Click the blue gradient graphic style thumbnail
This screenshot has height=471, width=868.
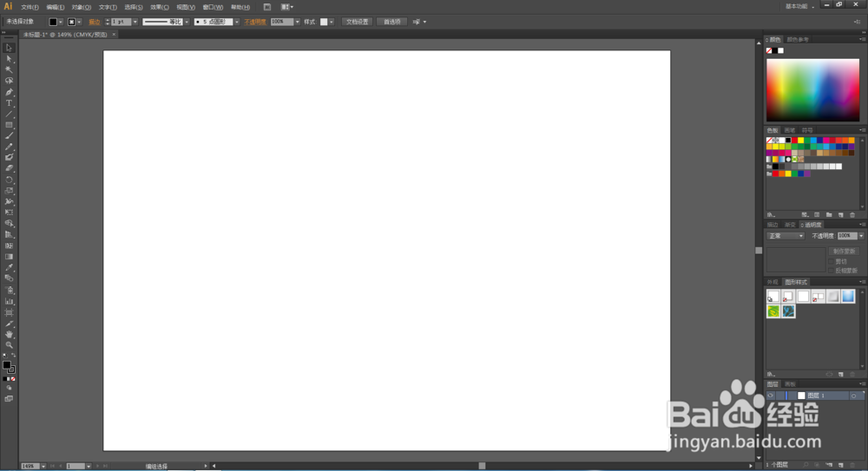[x=847, y=297]
